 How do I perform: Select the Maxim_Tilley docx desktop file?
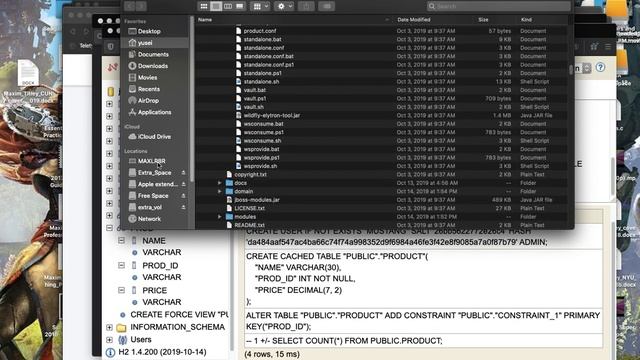point(28,82)
